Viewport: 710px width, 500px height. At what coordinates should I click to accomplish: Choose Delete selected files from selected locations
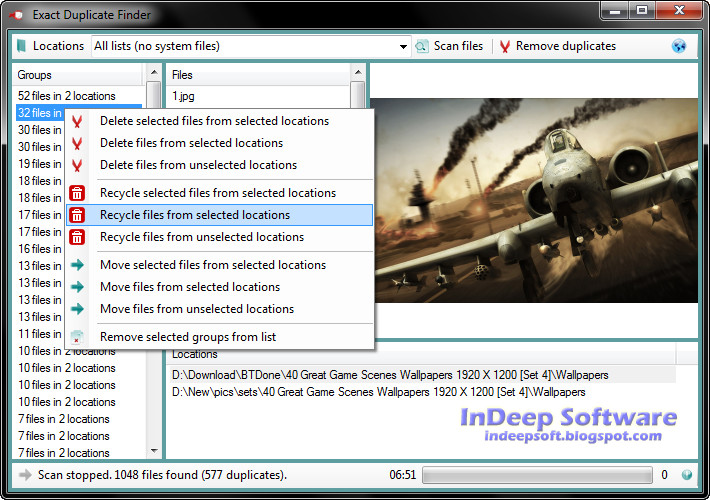pyautogui.click(x=220, y=121)
